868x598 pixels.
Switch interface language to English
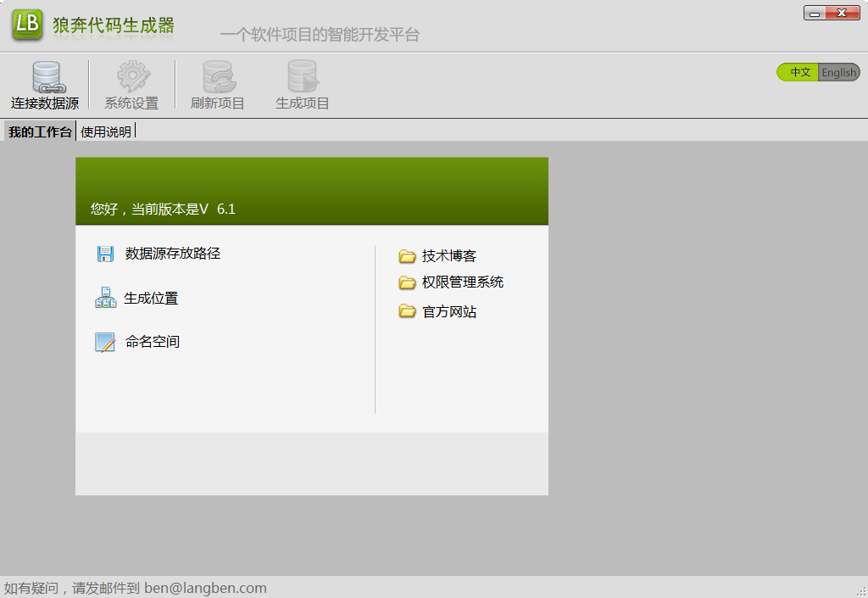pyautogui.click(x=838, y=72)
